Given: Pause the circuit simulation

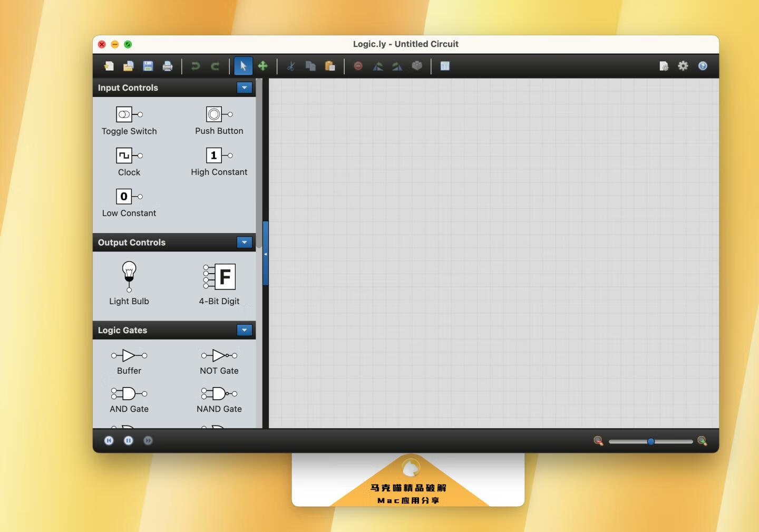Looking at the screenshot, I should [x=128, y=440].
